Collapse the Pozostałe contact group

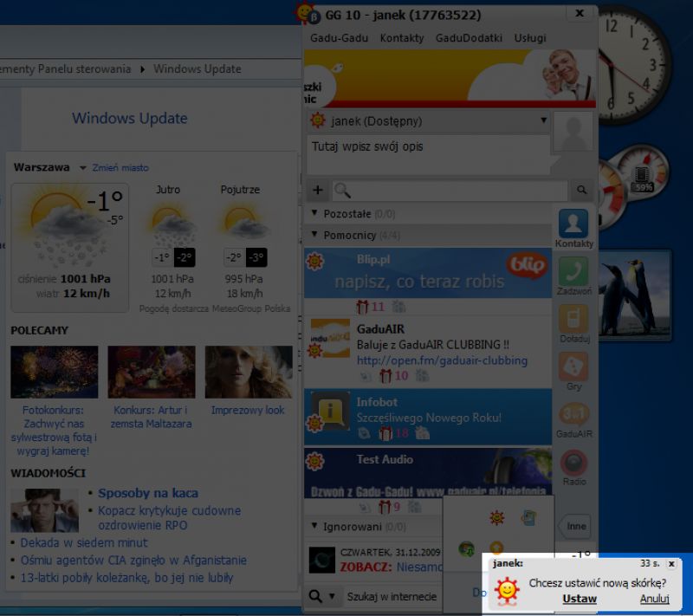[x=314, y=213]
